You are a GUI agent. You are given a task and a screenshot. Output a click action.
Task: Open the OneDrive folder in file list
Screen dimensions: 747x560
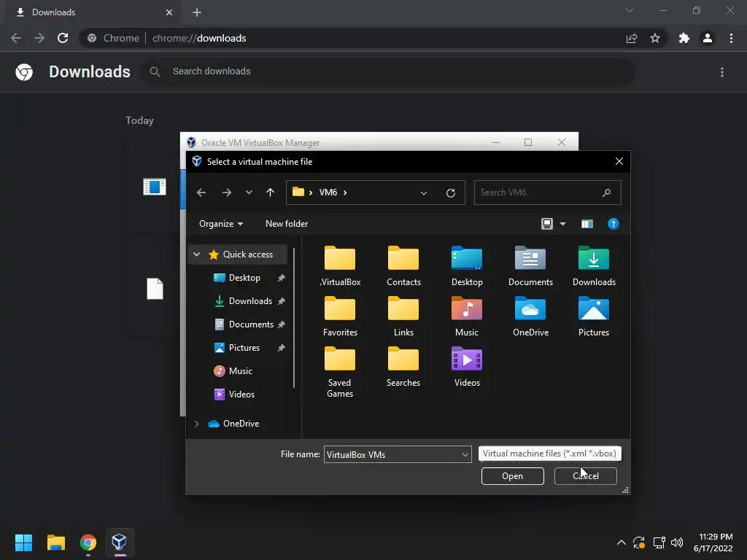(x=530, y=316)
